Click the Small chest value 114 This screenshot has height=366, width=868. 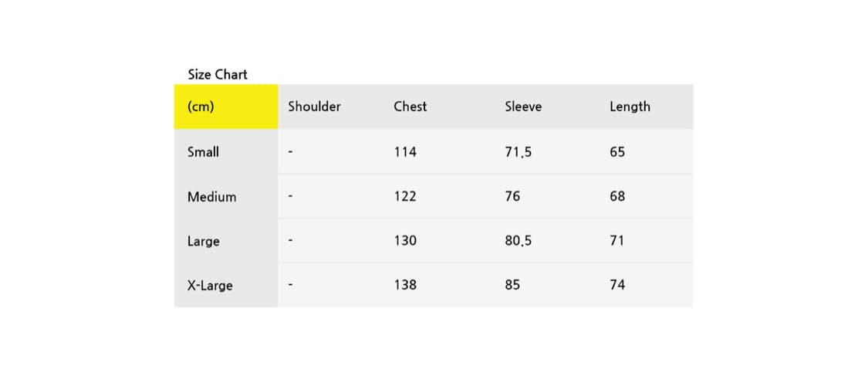[405, 152]
